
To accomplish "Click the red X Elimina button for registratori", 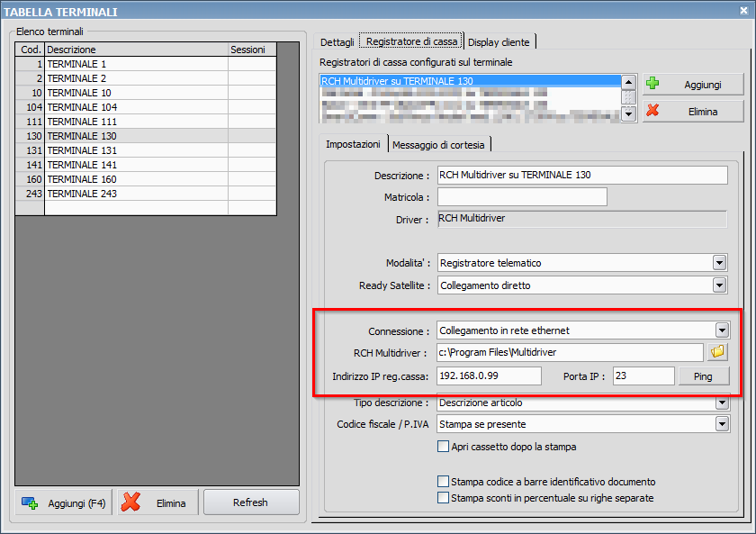I will tap(693, 112).
